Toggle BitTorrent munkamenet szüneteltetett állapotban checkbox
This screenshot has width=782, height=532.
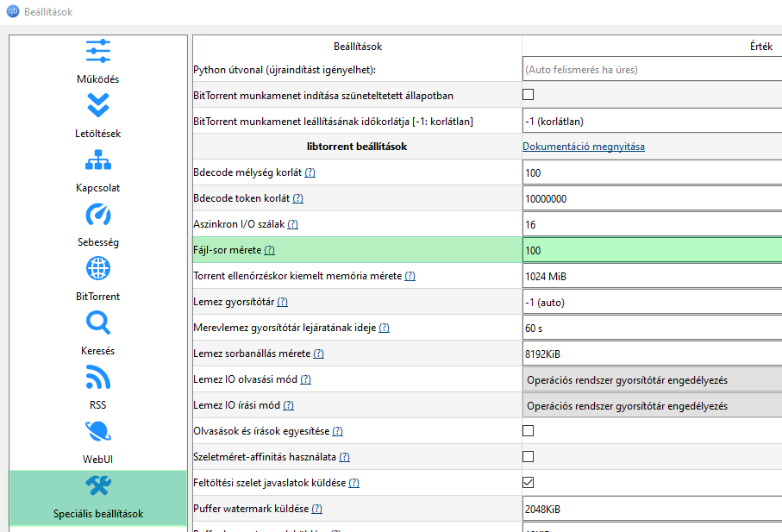(529, 95)
